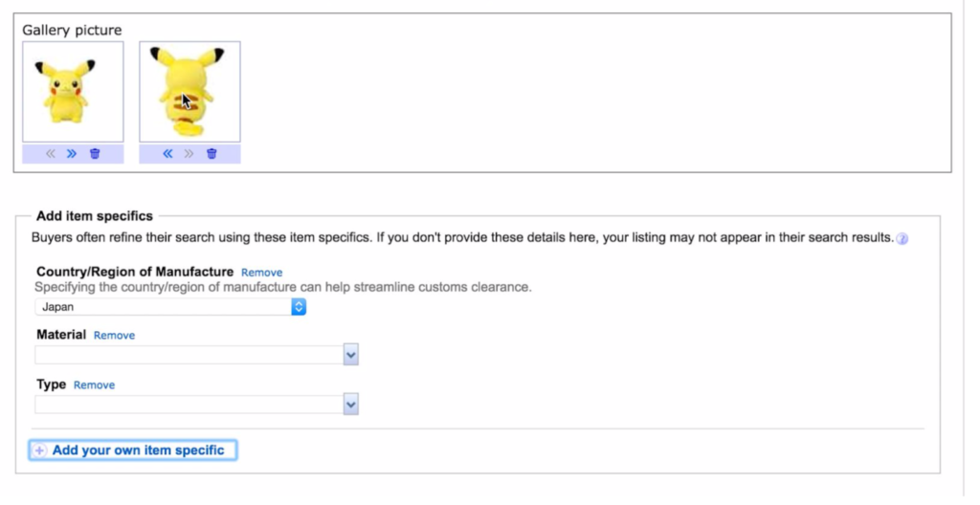Screen dimensions: 980x505
Task: Move front-view Pikachu picture right
Action: (x=72, y=154)
